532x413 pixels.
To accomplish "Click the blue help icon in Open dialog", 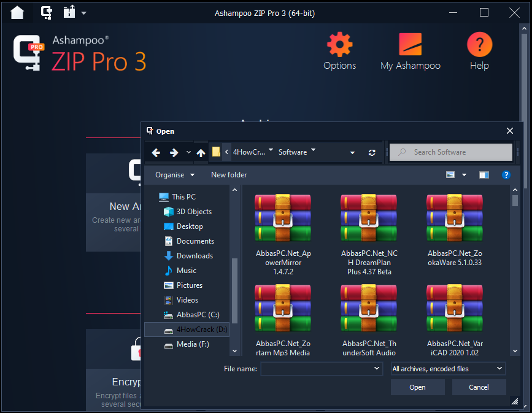I will (x=506, y=175).
